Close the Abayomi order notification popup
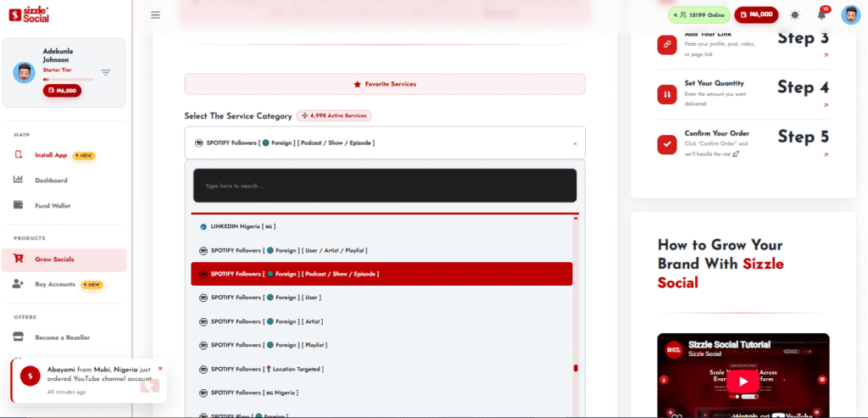Viewport: 868px width, 418px height. [160, 368]
